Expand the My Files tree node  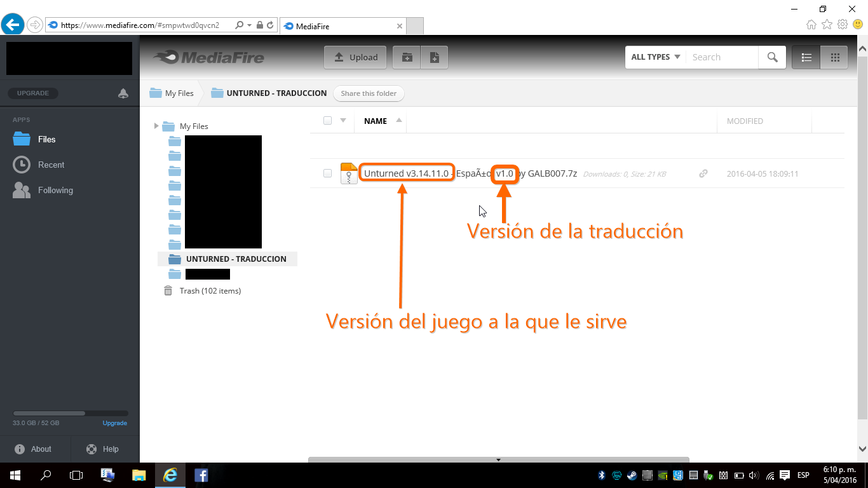point(156,126)
